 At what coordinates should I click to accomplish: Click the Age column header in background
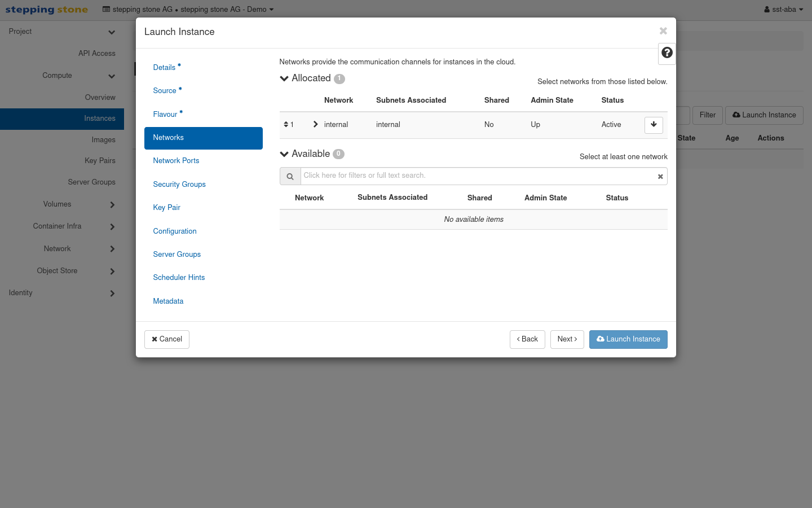[732, 138]
